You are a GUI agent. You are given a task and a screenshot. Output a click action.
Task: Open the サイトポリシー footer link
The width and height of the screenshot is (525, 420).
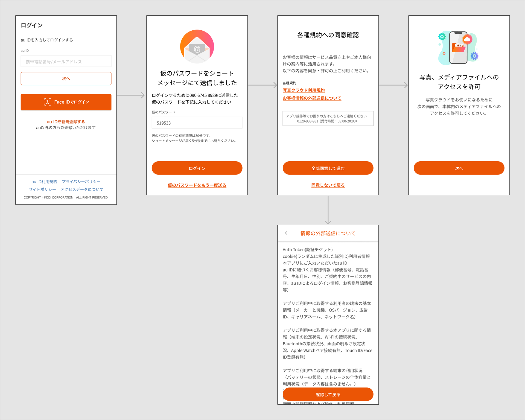[42, 189]
